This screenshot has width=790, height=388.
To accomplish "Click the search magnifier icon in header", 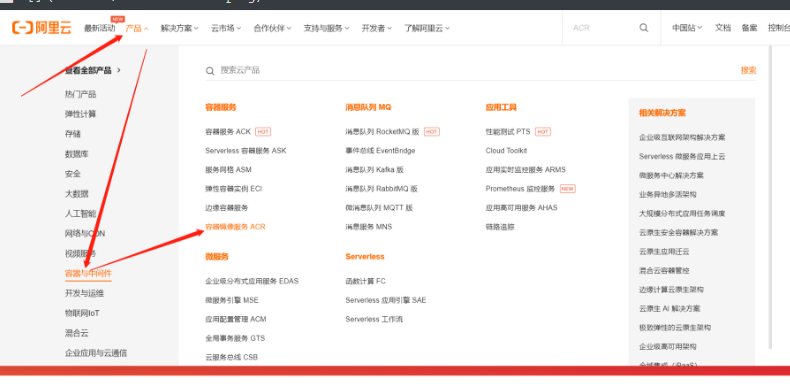I will pos(643,28).
